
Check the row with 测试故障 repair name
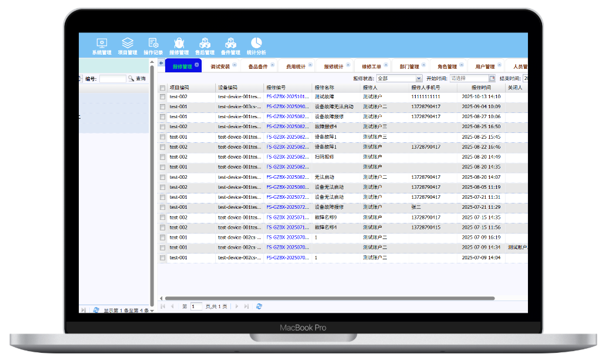163,96
